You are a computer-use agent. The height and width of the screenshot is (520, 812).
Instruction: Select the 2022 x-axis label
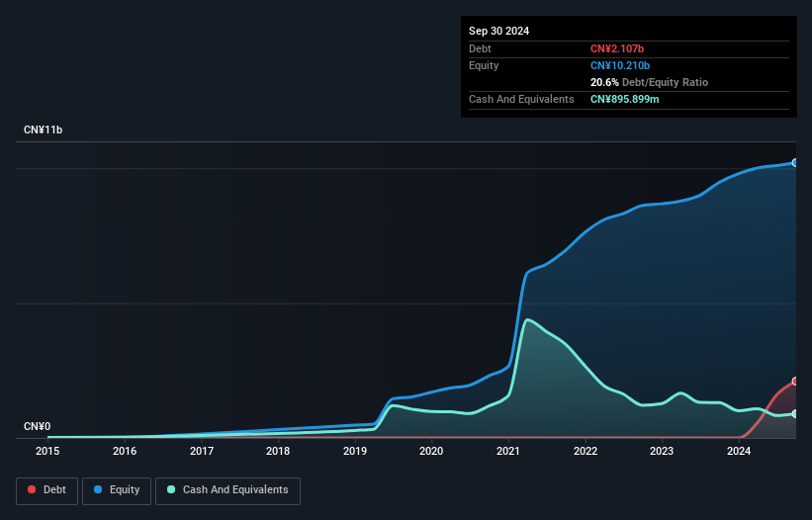pyautogui.click(x=586, y=451)
